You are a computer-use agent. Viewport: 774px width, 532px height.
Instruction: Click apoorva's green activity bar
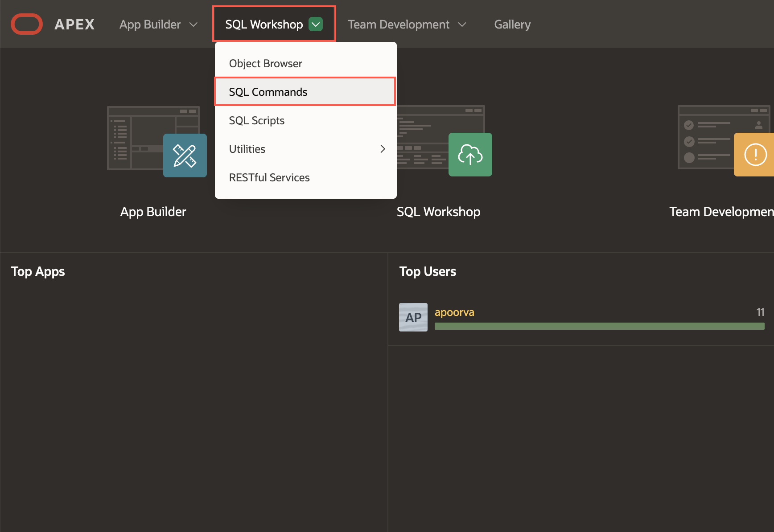[x=599, y=326]
